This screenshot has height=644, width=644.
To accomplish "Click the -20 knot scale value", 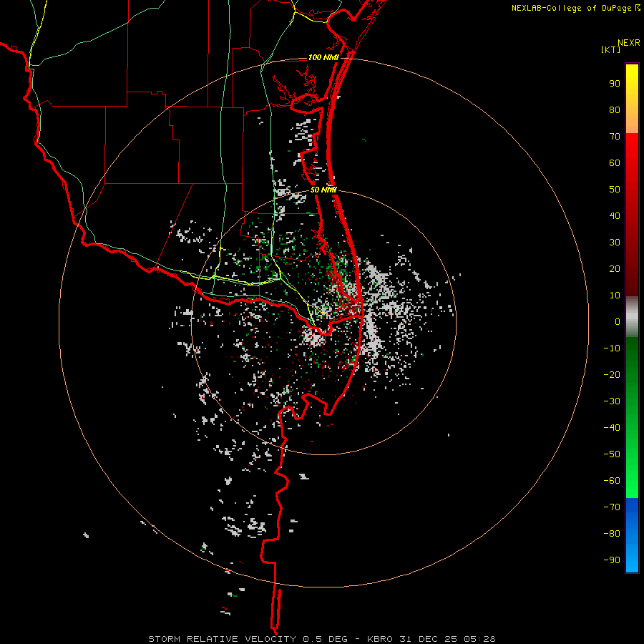I will tap(612, 375).
